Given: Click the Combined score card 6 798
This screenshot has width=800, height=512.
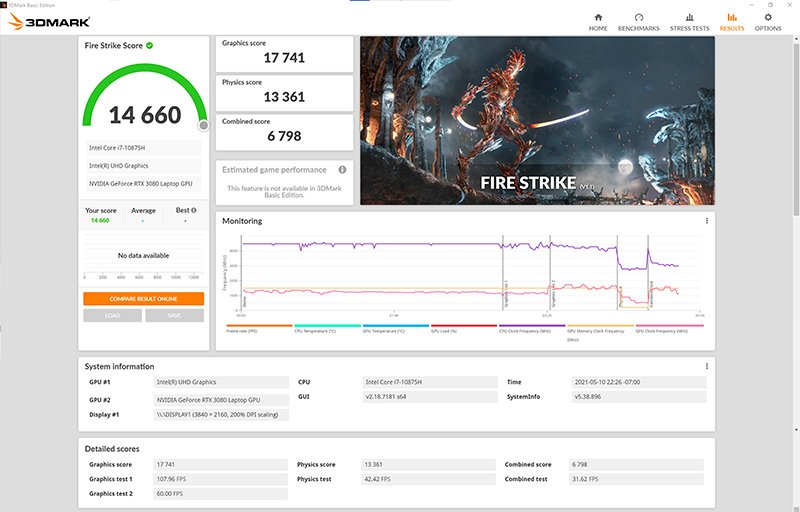Looking at the screenshot, I should pyautogui.click(x=284, y=132).
